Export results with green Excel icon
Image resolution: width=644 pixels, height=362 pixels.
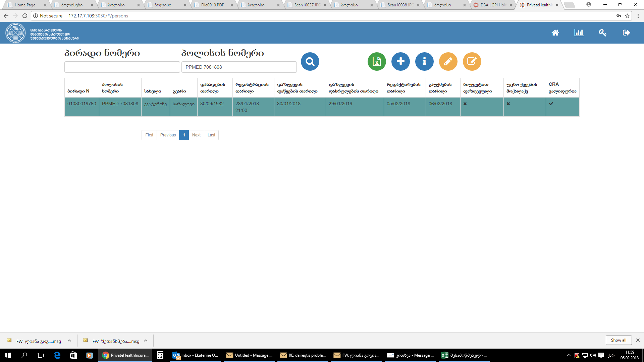click(377, 62)
